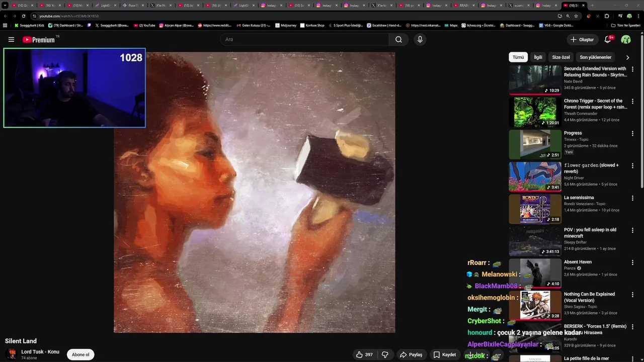The image size is (644, 362).
Task: Click the Oluştur create button
Action: click(x=582, y=39)
